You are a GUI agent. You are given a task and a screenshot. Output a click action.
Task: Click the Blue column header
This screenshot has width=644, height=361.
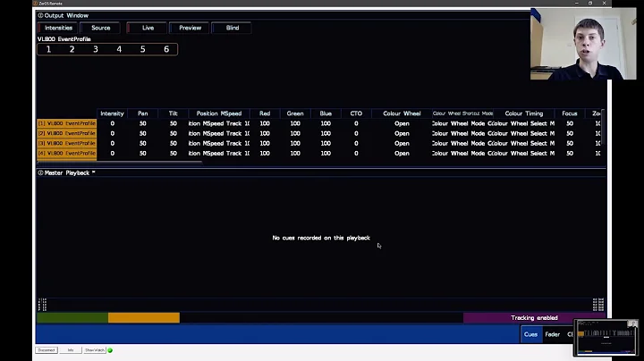pos(326,113)
